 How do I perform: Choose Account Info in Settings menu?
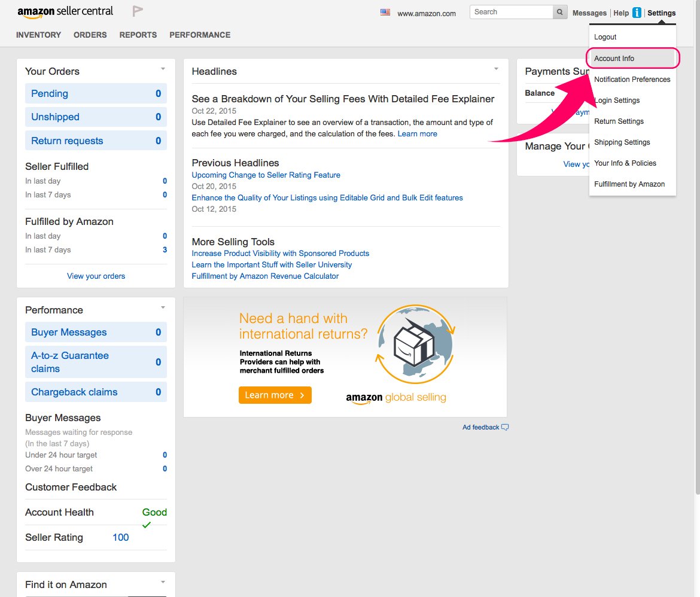[632, 59]
